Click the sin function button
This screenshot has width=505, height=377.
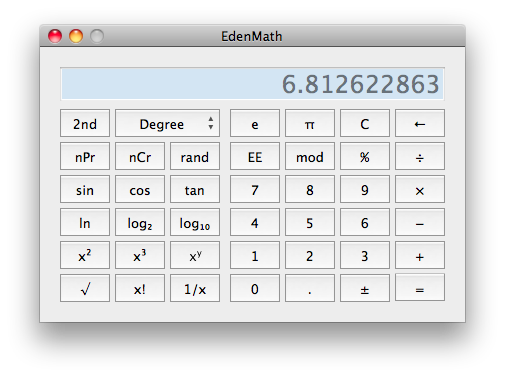pos(85,189)
